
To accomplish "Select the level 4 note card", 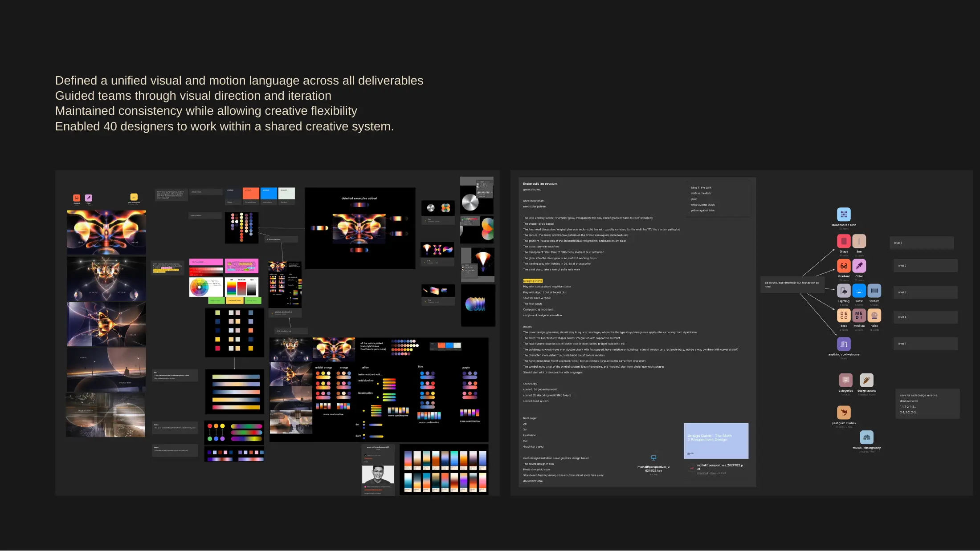I will pyautogui.click(x=926, y=317).
